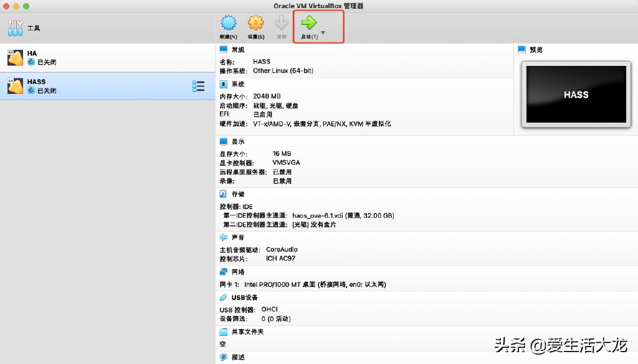
Task: Click the USB设备 section icon
Action: [x=224, y=297]
